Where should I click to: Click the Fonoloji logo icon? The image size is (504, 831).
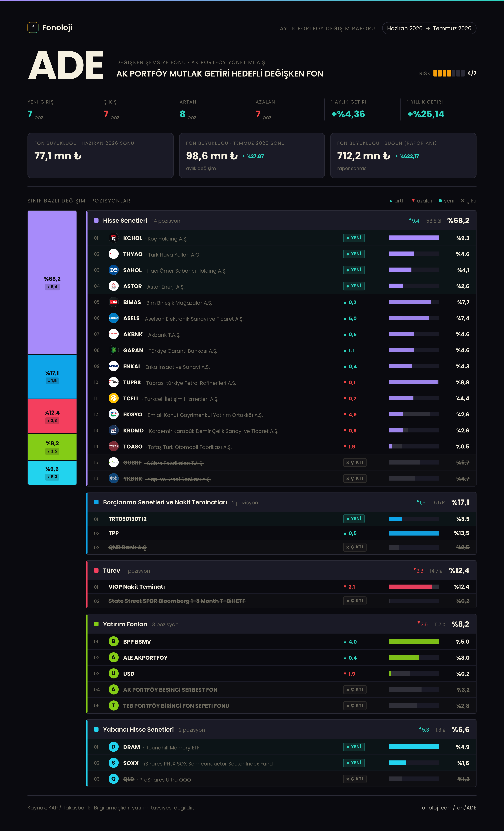click(33, 28)
